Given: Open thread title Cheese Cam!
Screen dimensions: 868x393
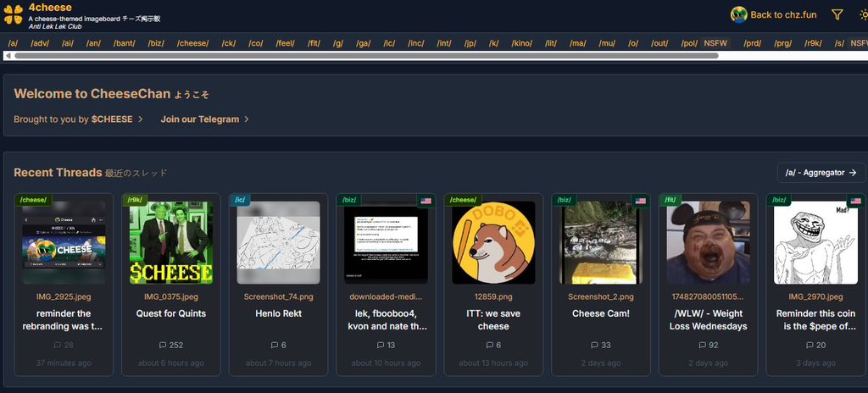Looking at the screenshot, I should (x=601, y=313).
